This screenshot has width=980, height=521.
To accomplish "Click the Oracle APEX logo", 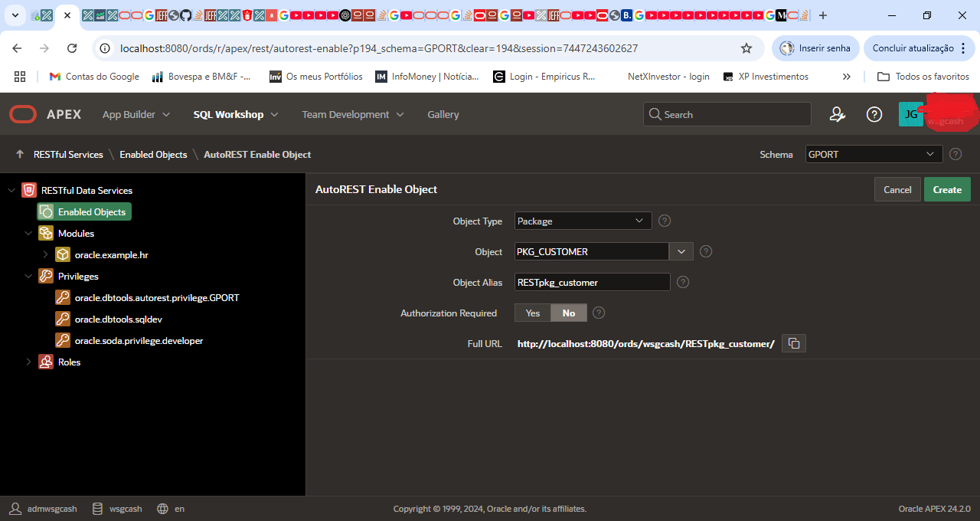I will pos(45,114).
